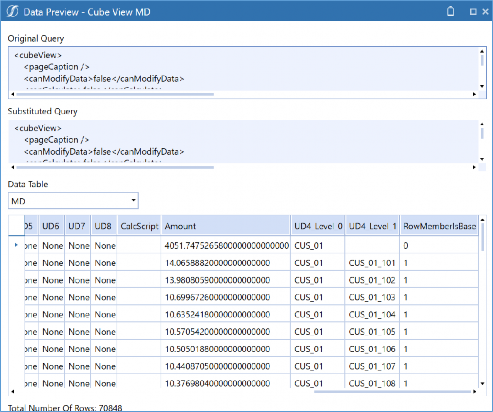Screen dimensions: 493x412
Task: Click the data grid scroll-right arrow
Action: tap(475, 391)
